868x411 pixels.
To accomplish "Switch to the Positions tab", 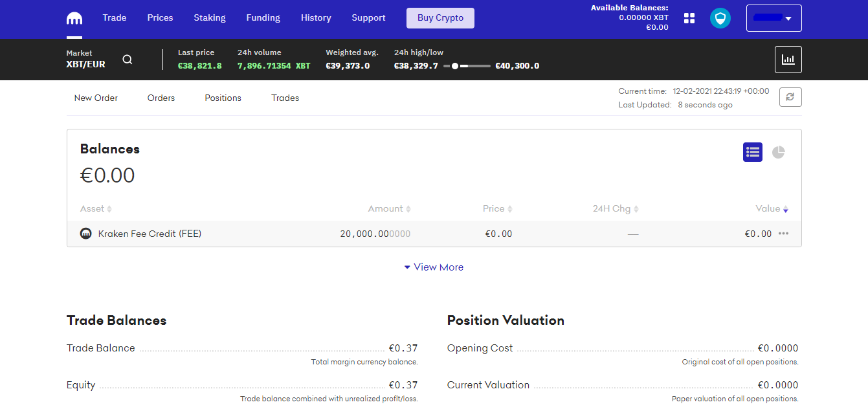I will 223,98.
